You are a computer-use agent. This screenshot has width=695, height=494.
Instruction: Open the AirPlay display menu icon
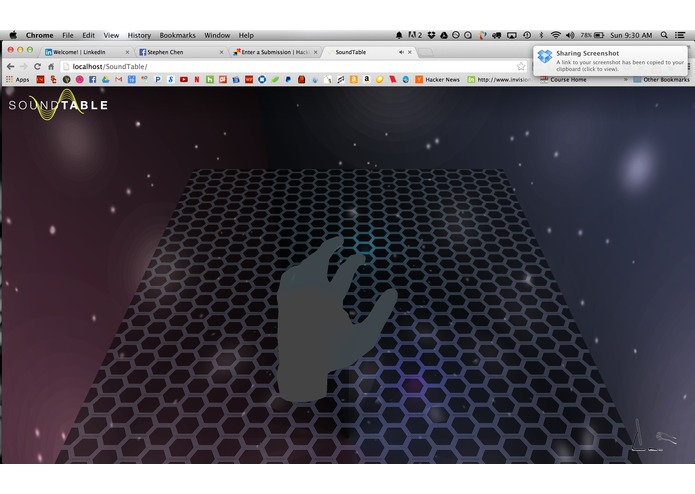tap(512, 35)
